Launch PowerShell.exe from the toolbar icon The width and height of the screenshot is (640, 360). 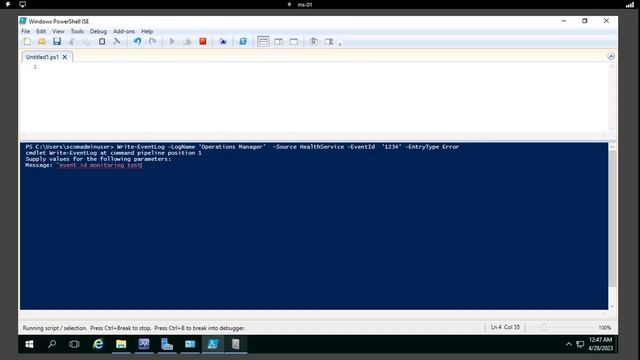[243, 42]
